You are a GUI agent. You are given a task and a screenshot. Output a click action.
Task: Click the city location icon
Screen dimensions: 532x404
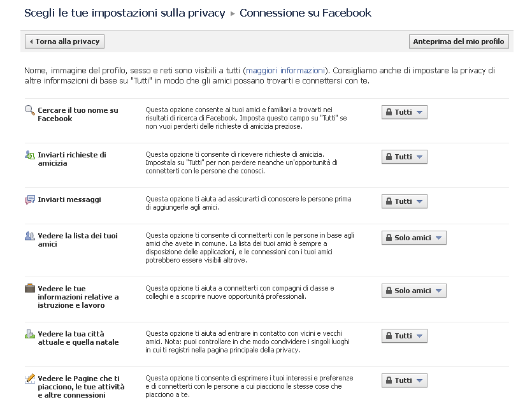click(30, 334)
